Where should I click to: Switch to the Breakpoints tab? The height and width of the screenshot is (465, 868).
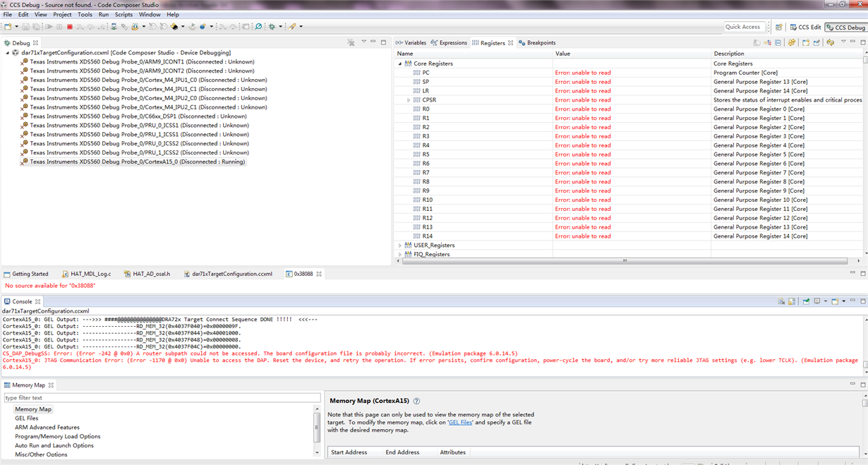click(537, 42)
